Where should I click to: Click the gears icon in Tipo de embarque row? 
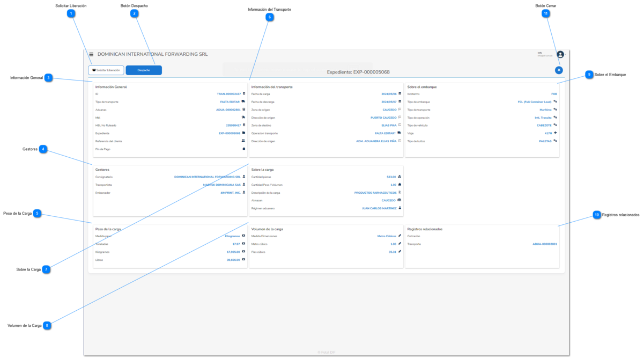(x=556, y=101)
